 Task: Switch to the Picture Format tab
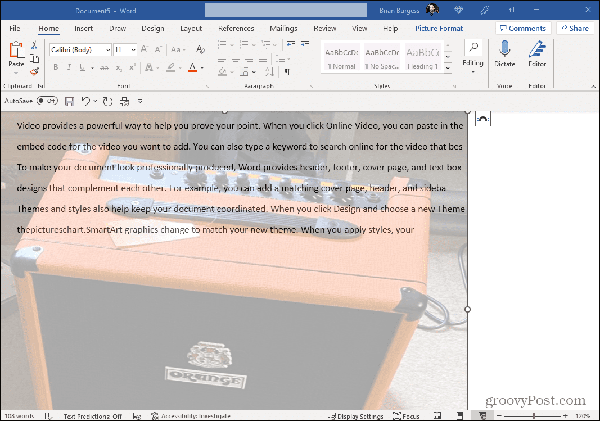pos(436,29)
